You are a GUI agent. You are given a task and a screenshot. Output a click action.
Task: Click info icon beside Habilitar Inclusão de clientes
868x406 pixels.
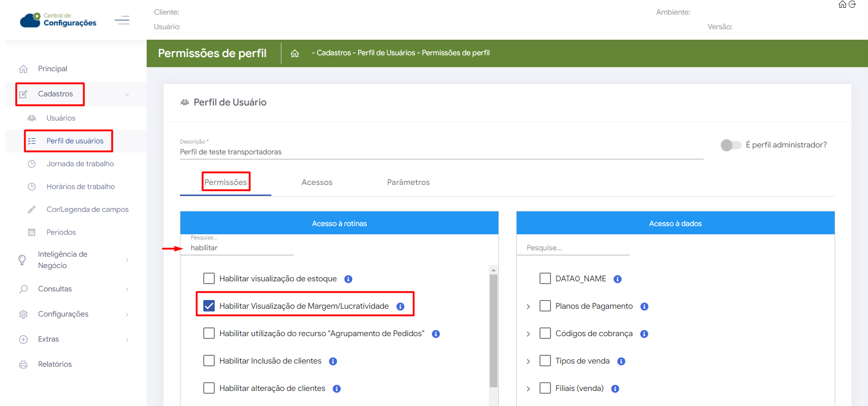click(333, 361)
